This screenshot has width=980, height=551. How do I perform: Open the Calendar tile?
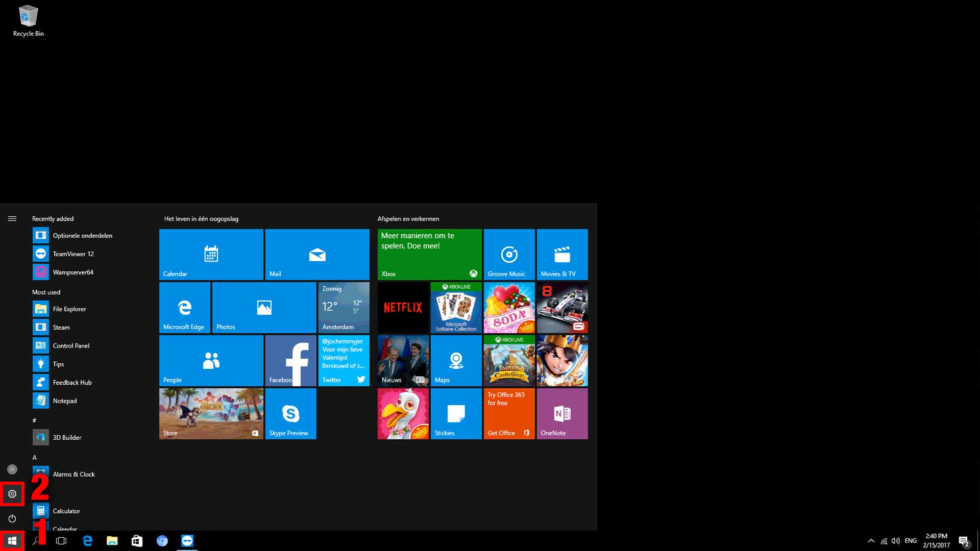pyautogui.click(x=211, y=255)
